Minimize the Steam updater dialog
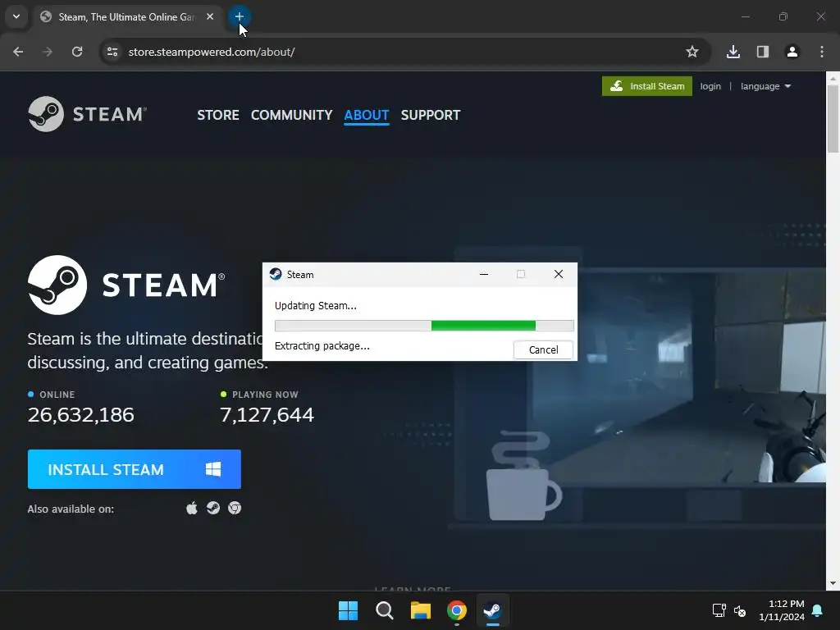Viewport: 840px width, 630px height. (484, 274)
